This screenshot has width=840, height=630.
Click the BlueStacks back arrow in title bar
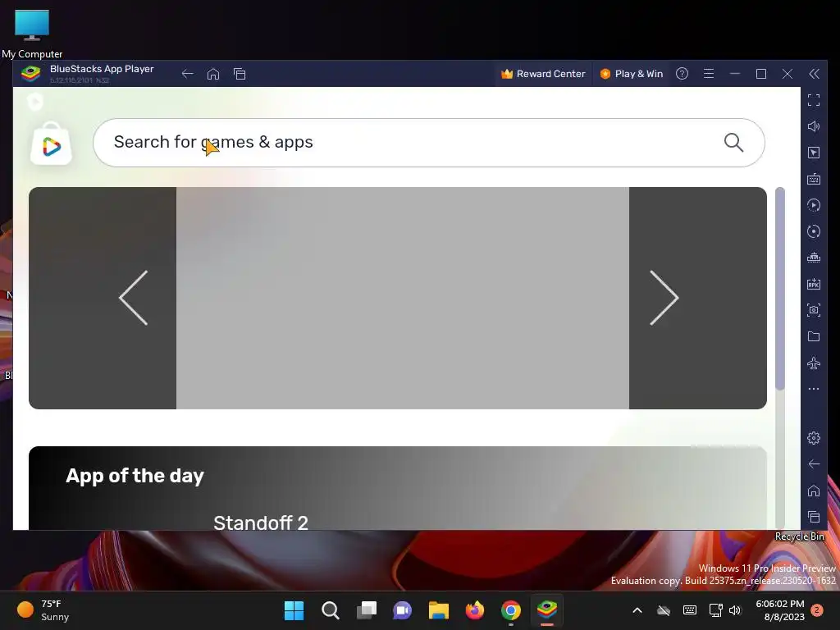click(187, 74)
